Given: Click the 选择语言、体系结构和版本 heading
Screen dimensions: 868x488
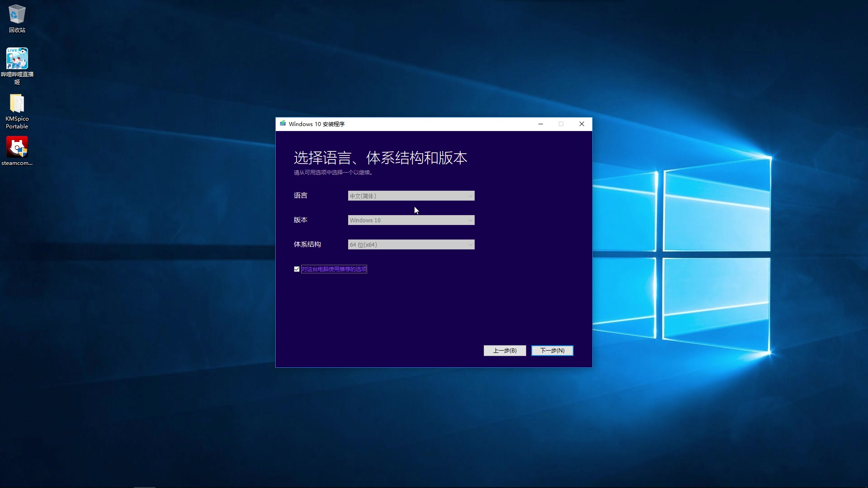Looking at the screenshot, I should 380,158.
